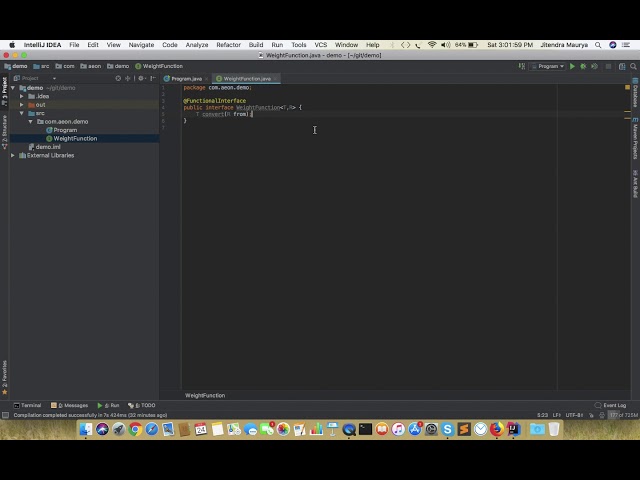The width and height of the screenshot is (640, 480).
Task: Open the Refactor menu
Action: [x=229, y=45]
